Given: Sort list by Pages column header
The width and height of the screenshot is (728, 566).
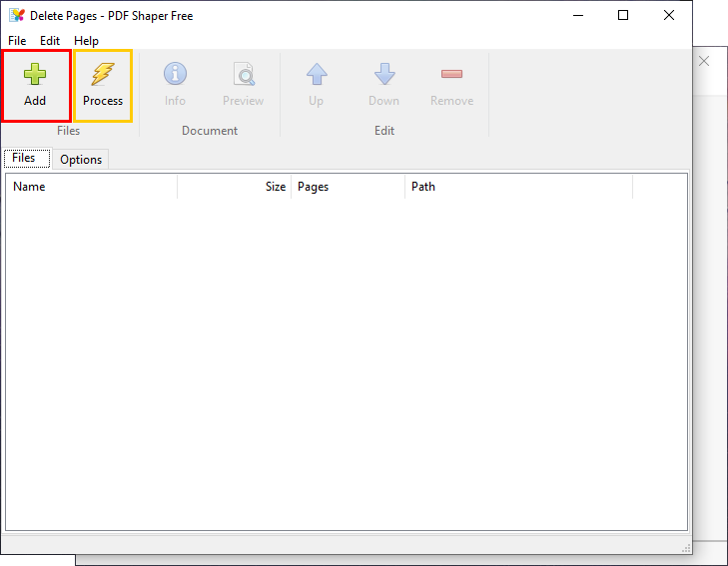Looking at the screenshot, I should tap(349, 187).
